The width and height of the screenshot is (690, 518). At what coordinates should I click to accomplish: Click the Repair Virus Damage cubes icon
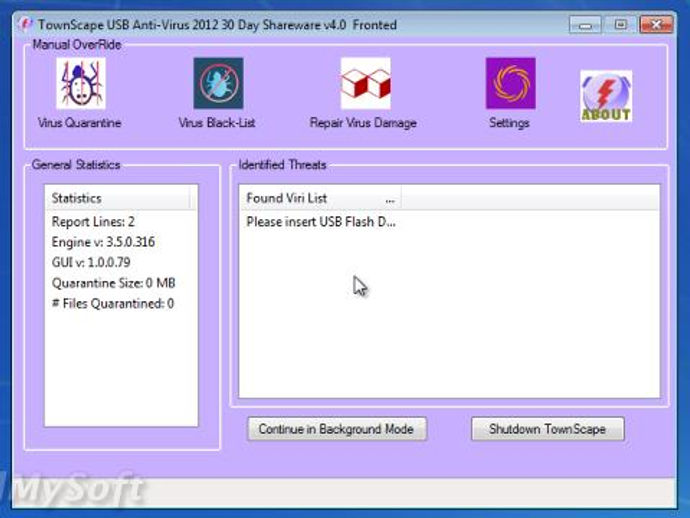point(365,83)
